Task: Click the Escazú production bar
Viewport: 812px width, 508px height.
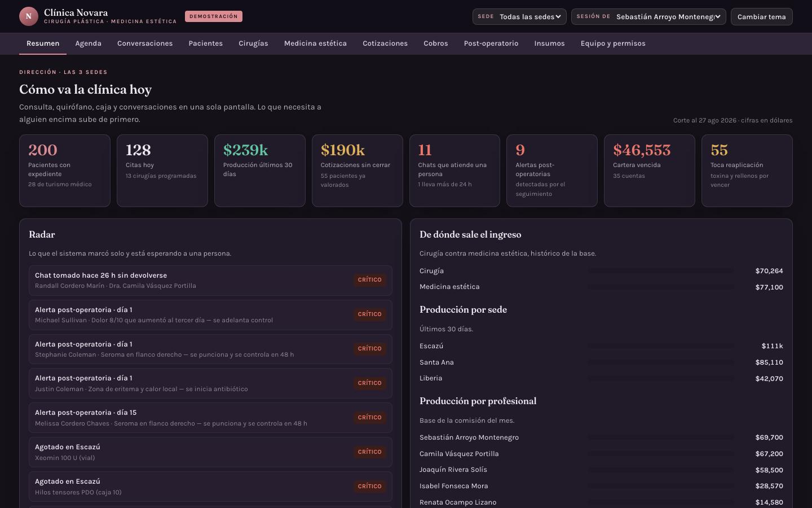Action: (661, 346)
